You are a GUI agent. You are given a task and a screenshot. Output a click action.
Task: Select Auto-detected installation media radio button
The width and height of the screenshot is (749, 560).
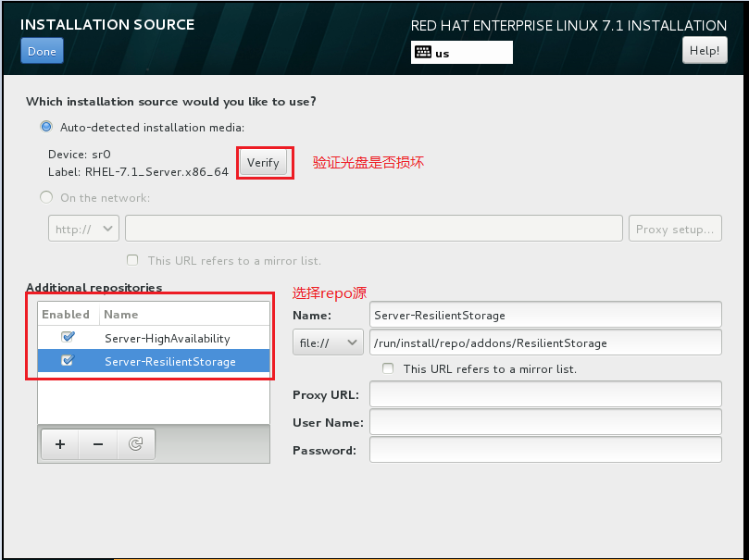[46, 127]
